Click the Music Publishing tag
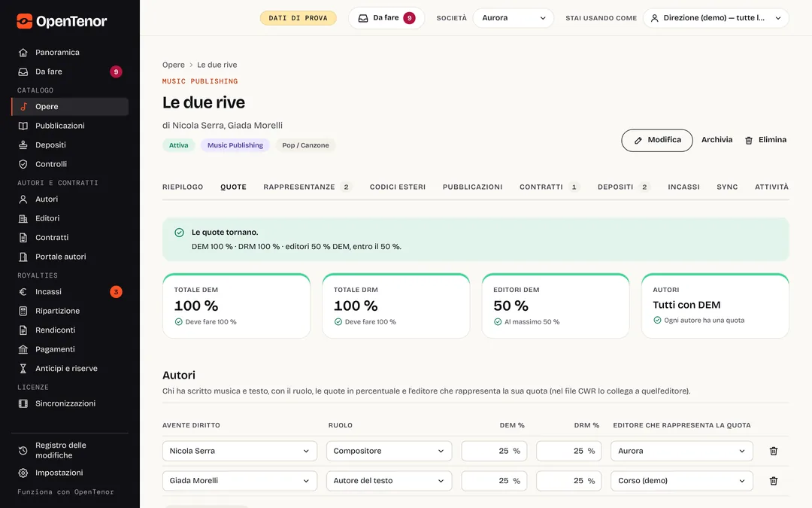Screen dimensions: 812x508 [235, 145]
